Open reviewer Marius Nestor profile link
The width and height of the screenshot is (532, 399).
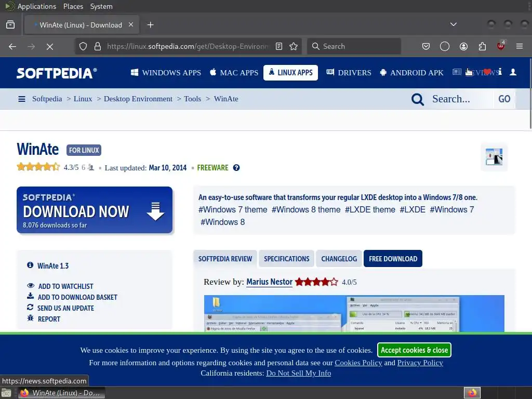click(x=270, y=282)
